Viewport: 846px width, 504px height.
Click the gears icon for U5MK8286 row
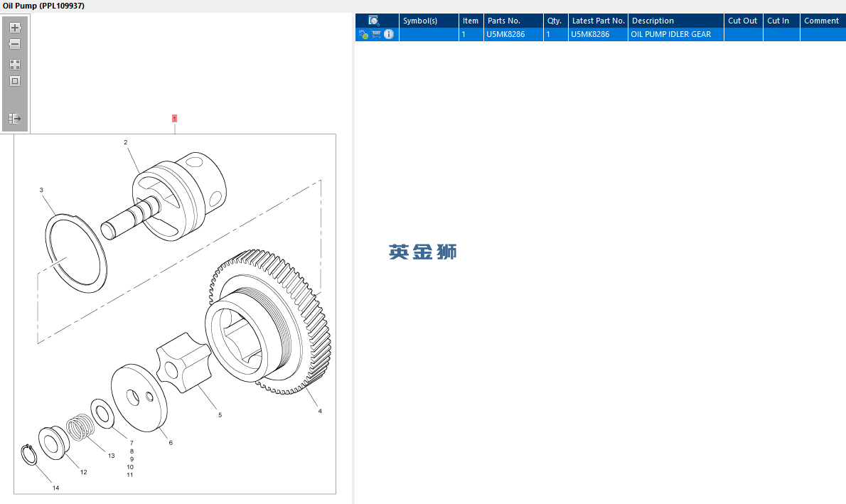pos(364,34)
